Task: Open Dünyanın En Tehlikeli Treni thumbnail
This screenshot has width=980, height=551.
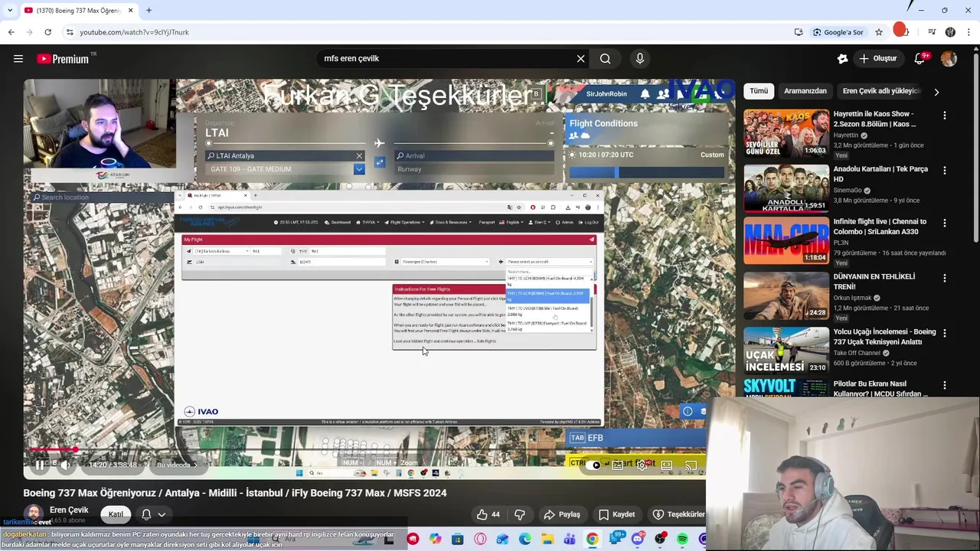Action: click(x=786, y=295)
